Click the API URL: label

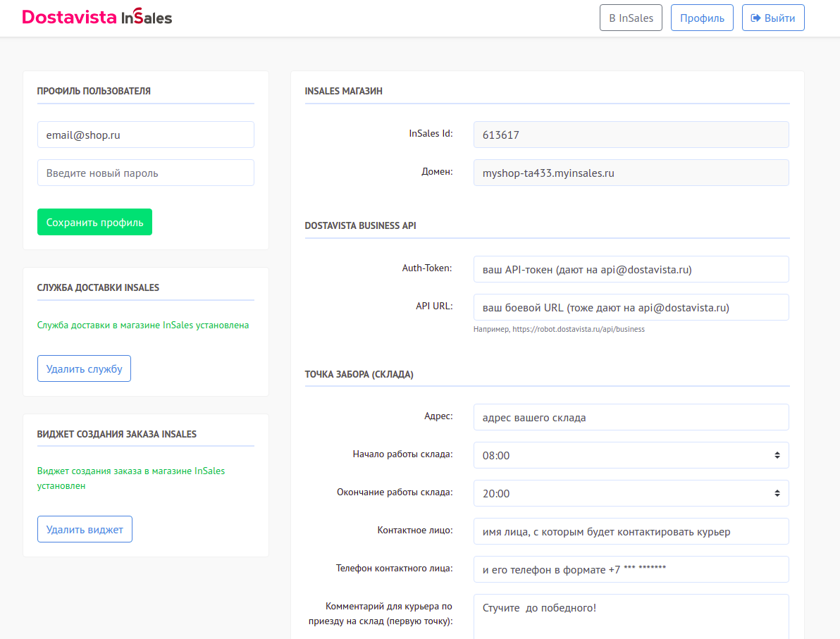(434, 306)
